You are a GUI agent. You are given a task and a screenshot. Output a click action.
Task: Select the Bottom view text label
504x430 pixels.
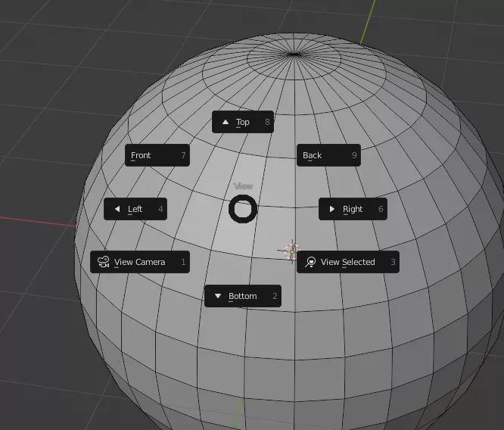click(243, 296)
